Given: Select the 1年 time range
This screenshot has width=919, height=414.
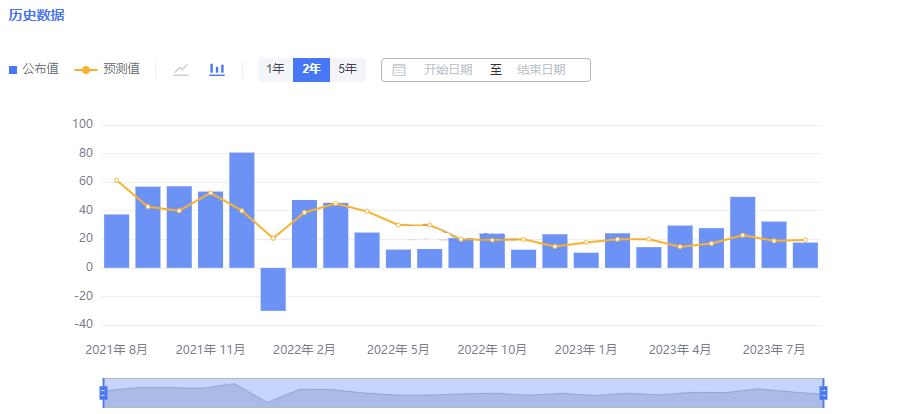Looking at the screenshot, I should click(x=275, y=69).
